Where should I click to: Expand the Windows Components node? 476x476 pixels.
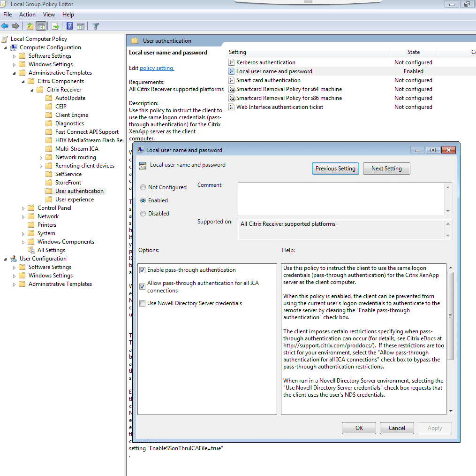pos(23,242)
